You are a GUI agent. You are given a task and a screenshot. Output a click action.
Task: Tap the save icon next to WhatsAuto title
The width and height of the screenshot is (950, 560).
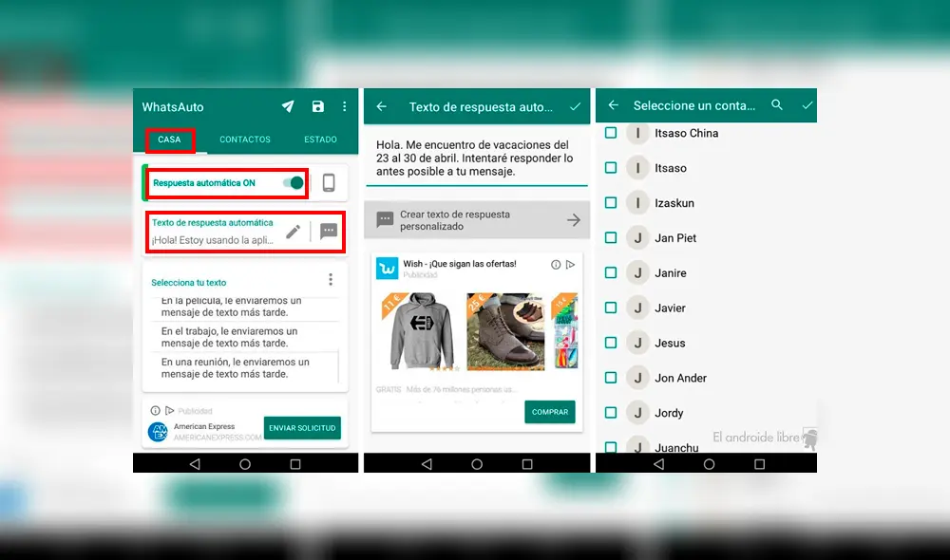click(318, 106)
